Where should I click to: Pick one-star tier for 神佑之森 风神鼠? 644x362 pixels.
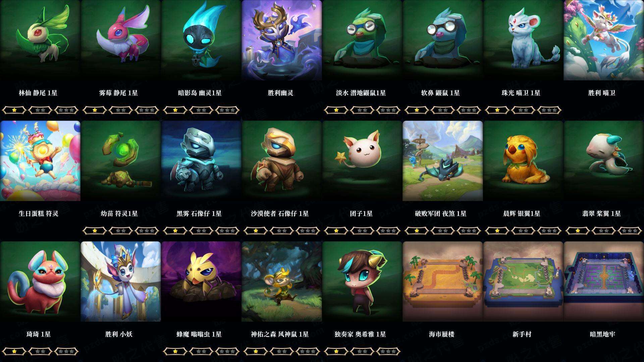tap(256, 351)
